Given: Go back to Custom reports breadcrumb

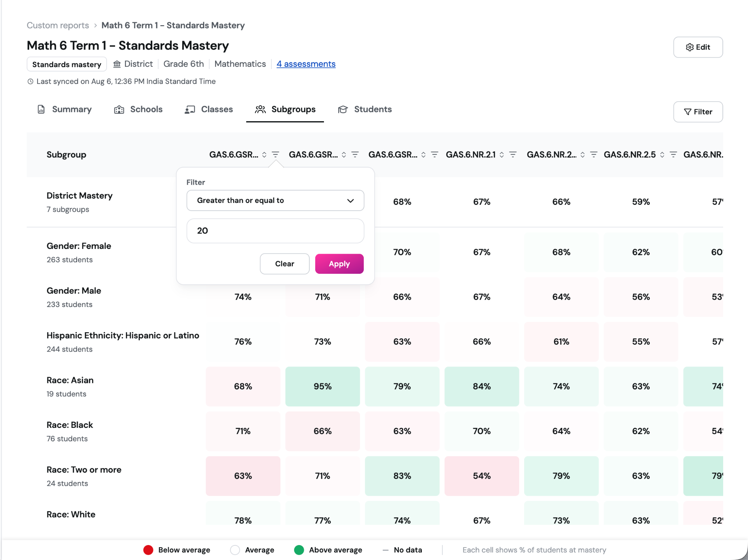Looking at the screenshot, I should (x=58, y=25).
